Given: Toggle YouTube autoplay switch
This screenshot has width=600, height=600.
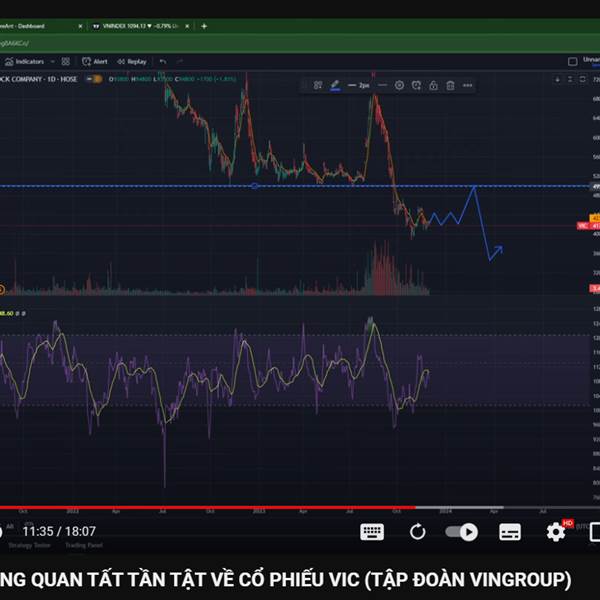Looking at the screenshot, I should (x=461, y=532).
